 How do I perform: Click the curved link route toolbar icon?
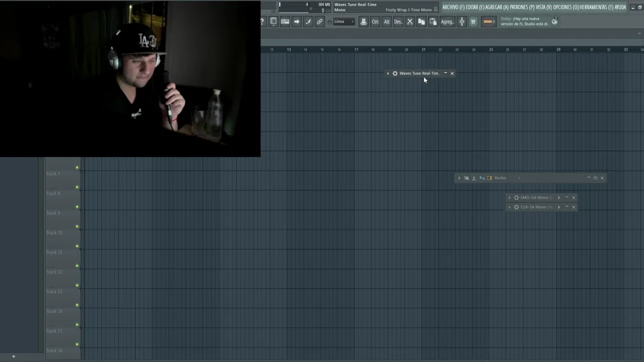click(x=308, y=22)
